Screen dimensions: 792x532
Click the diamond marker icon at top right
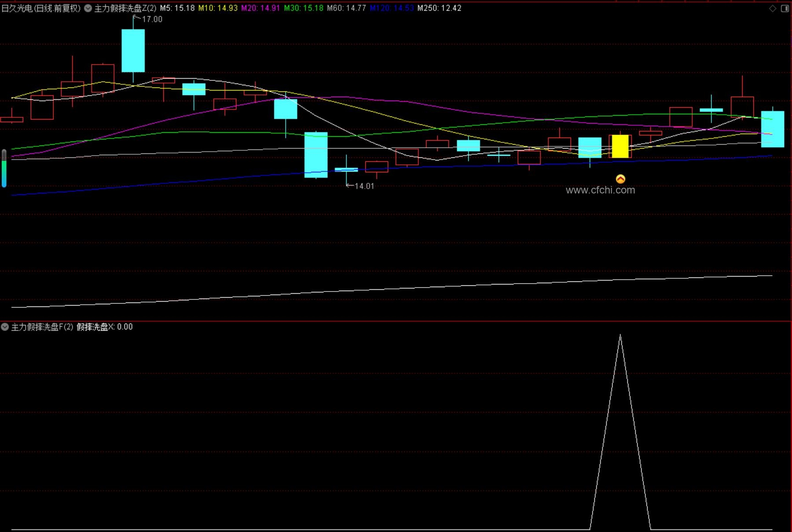[x=773, y=8]
